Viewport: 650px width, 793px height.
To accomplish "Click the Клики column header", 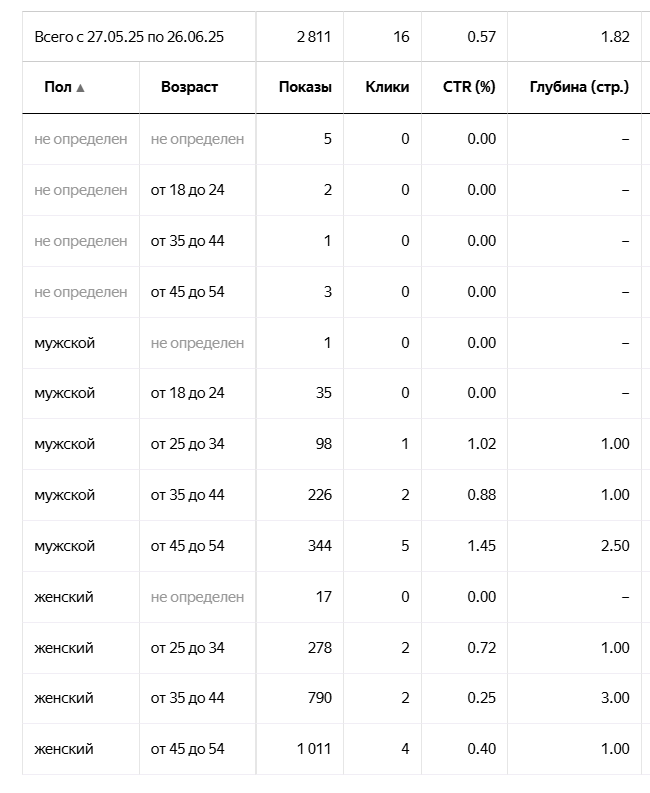I will (388, 87).
